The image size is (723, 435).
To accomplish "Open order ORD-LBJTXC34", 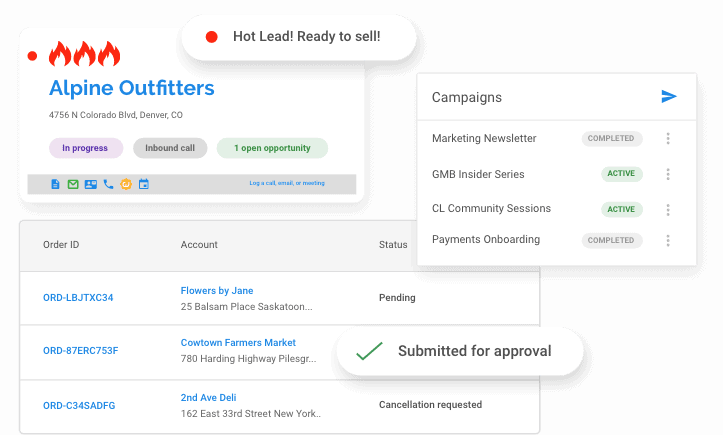I will pyautogui.click(x=78, y=298).
